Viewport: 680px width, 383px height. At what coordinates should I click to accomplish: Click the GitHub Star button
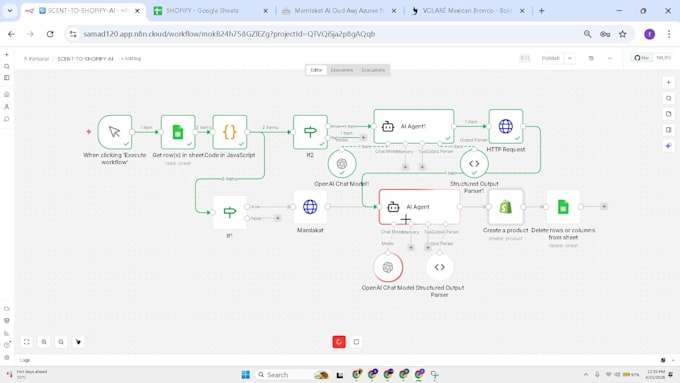[x=641, y=58]
